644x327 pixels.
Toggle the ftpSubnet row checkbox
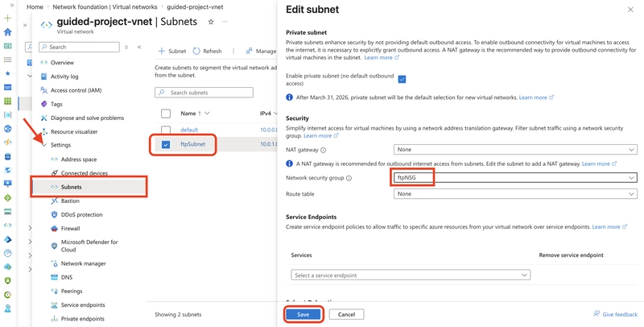coord(166,145)
